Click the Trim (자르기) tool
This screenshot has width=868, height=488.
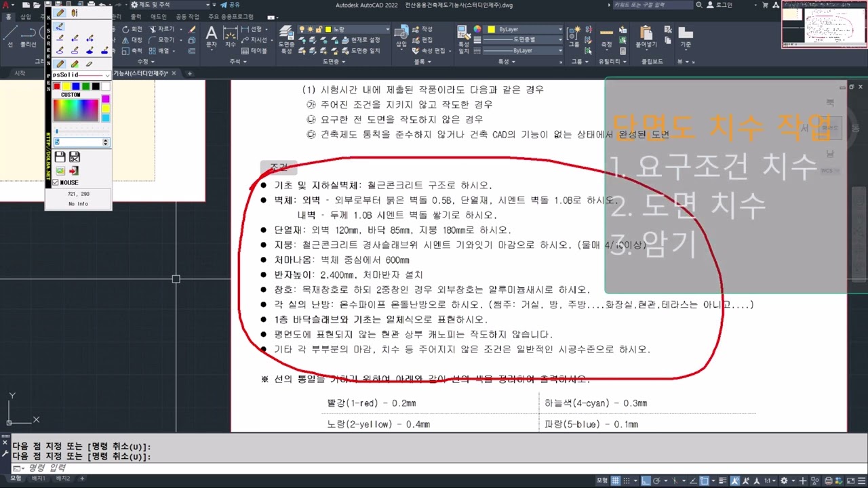[x=161, y=30]
